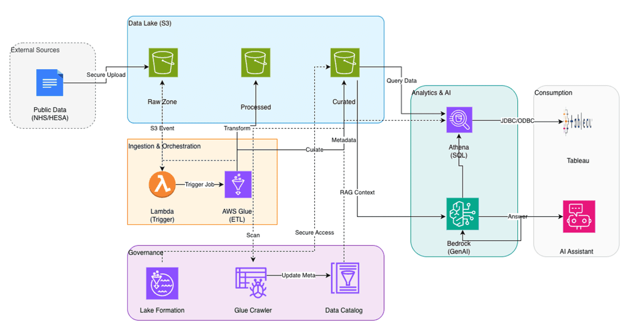The height and width of the screenshot is (331, 644).
Task: Select the pink AI Assistant icon
Action: [x=579, y=217]
